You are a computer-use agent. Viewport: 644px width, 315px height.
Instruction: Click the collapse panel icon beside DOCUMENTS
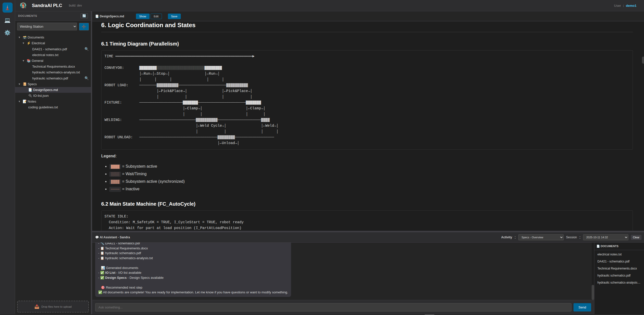click(84, 16)
